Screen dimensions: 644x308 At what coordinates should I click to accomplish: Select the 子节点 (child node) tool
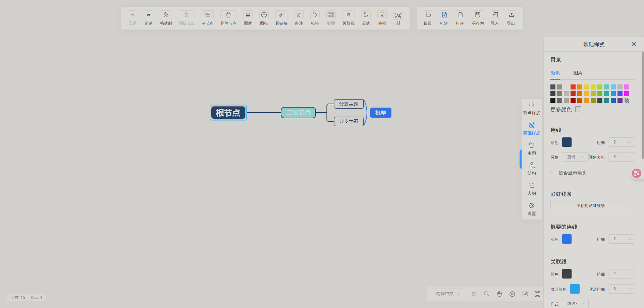click(x=207, y=18)
